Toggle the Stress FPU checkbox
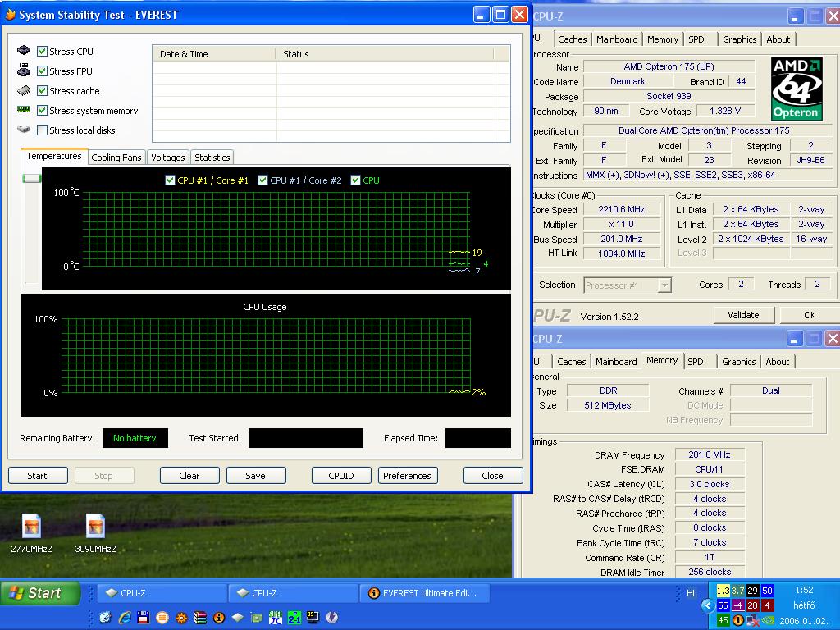The image size is (840, 630). tap(43, 71)
